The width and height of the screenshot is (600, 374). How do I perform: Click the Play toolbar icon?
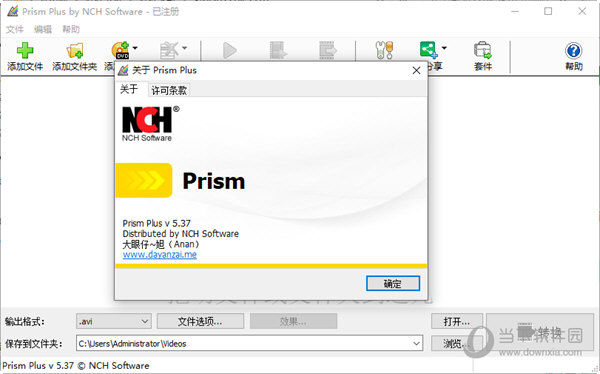pos(230,51)
